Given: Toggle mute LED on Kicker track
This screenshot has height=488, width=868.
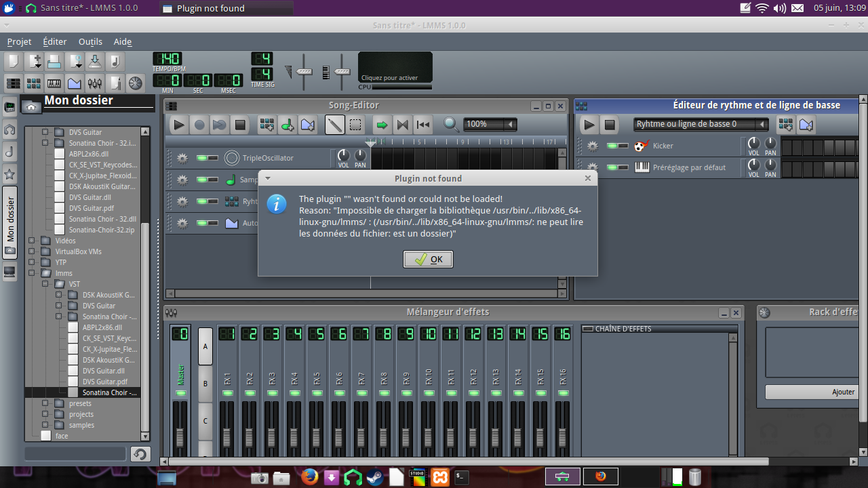Looking at the screenshot, I should [x=612, y=146].
